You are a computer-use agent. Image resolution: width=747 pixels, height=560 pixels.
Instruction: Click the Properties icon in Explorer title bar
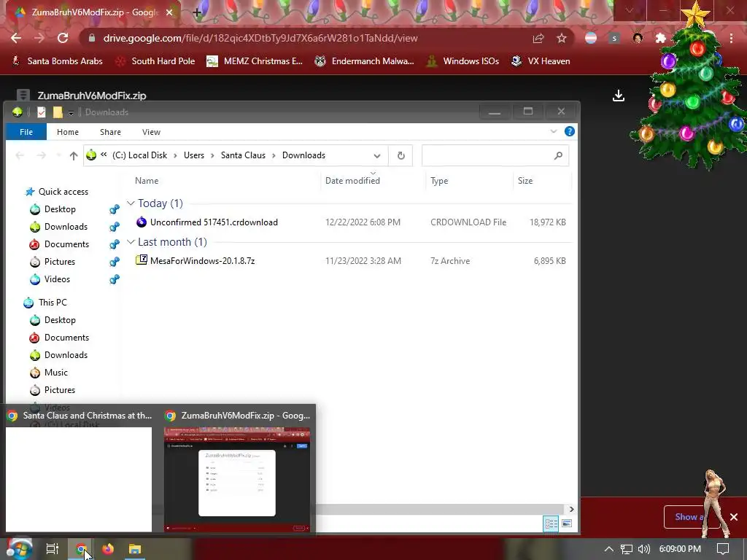tap(42, 112)
